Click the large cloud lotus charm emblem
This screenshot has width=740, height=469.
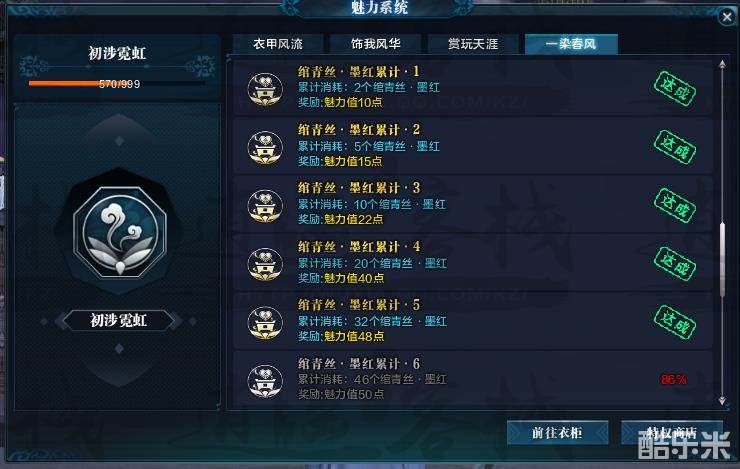tap(120, 232)
